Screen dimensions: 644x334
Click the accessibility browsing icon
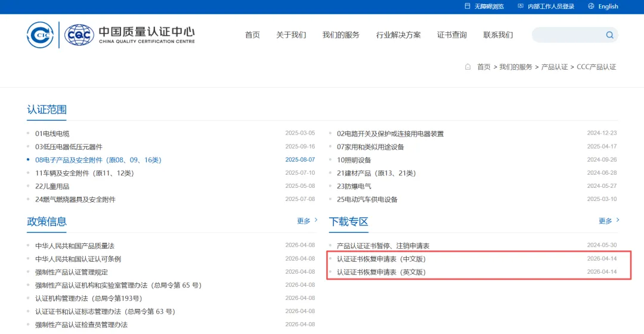467,6
